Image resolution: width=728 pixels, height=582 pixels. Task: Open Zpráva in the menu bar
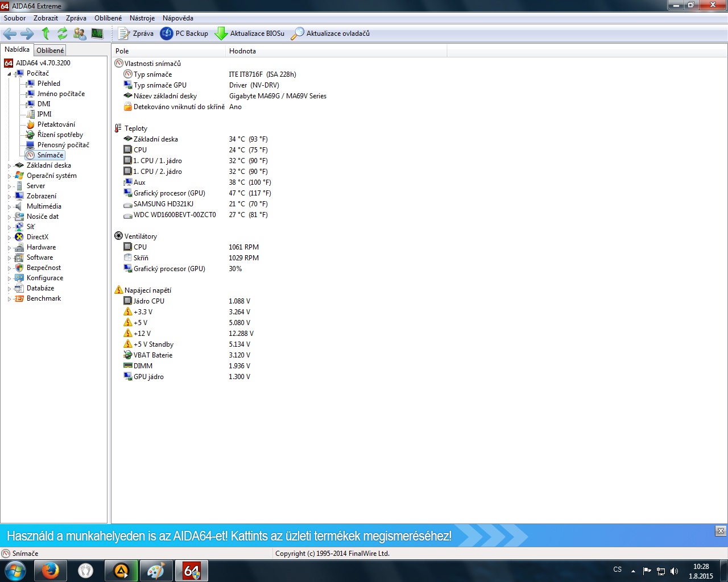(76, 18)
